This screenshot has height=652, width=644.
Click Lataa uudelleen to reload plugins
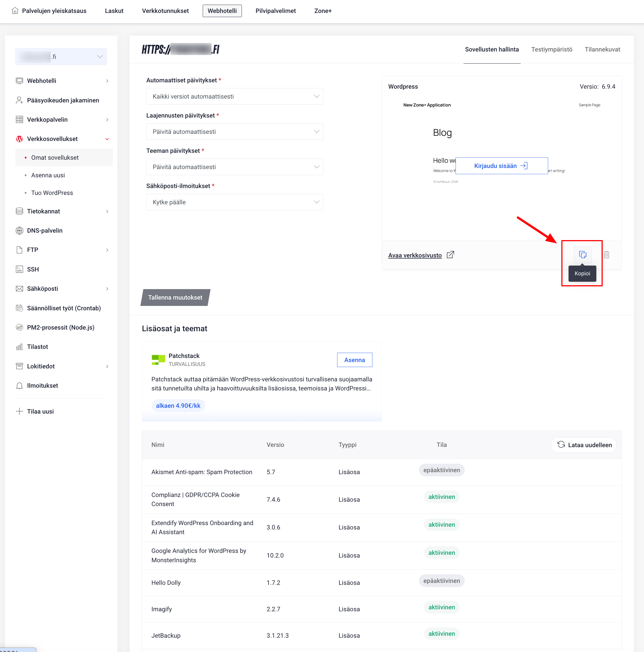(x=584, y=445)
